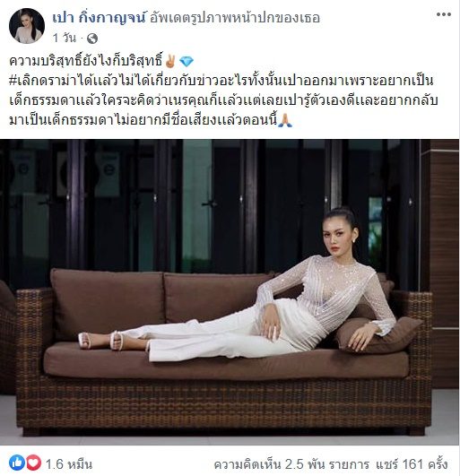This screenshot has width=460, height=476.
Task: Open ความคิดเห็น 2.5 พัน รายการ comments
Action: click(x=291, y=463)
